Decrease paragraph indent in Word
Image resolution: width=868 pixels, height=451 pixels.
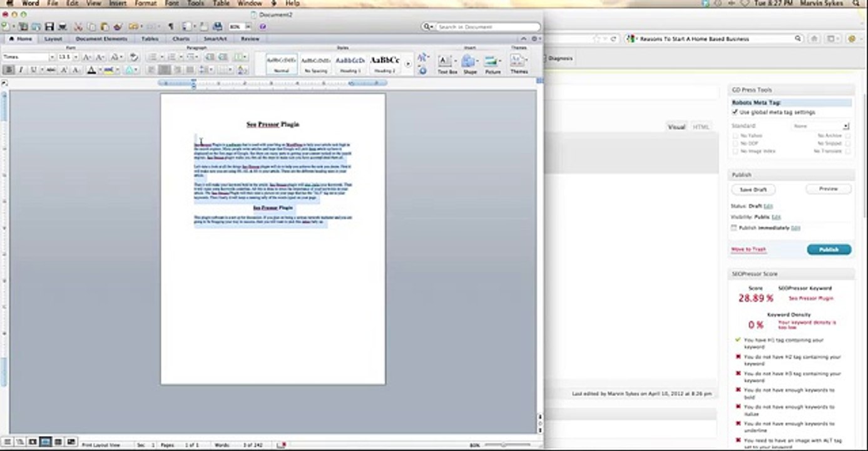point(210,57)
